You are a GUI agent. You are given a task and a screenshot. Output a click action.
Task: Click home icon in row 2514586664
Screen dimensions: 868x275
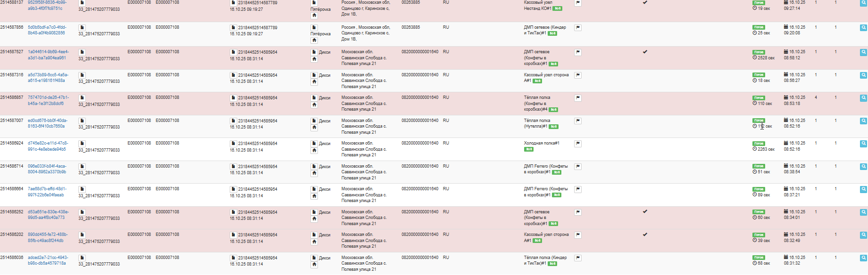coord(314,196)
